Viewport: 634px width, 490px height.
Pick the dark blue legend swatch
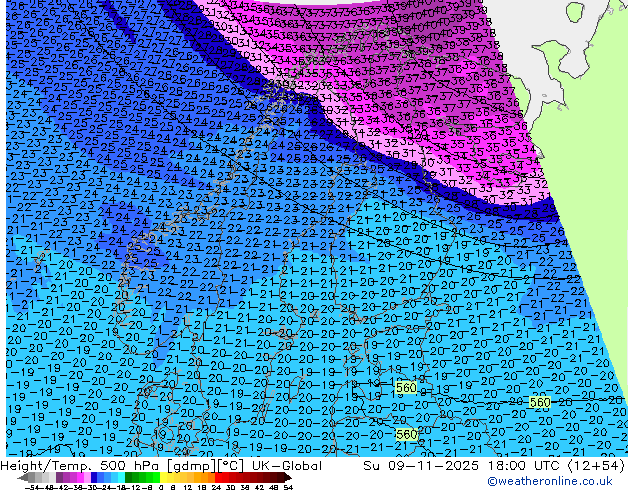[x=94, y=477]
